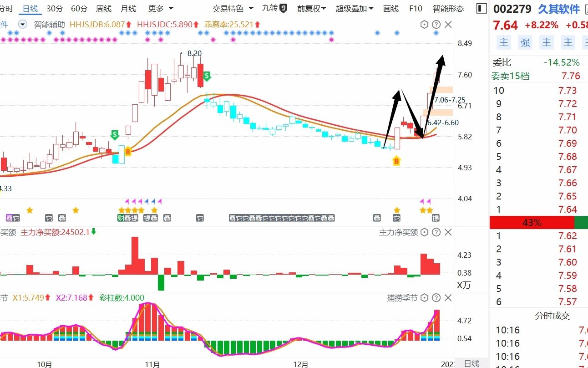Image resolution: width=588 pixels, height=368 pixels.
Task: Open help for the main chart indicator
Action: [436, 25]
